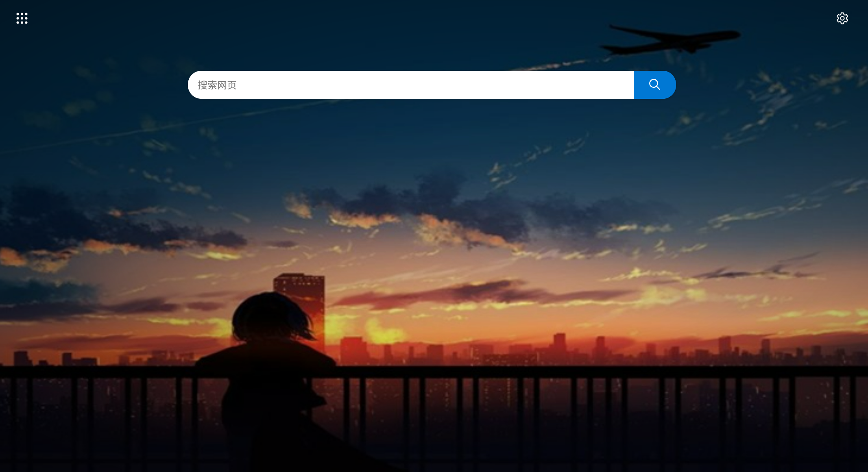This screenshot has height=472, width=868.
Task: Open page customization with the cog icon
Action: [842, 18]
